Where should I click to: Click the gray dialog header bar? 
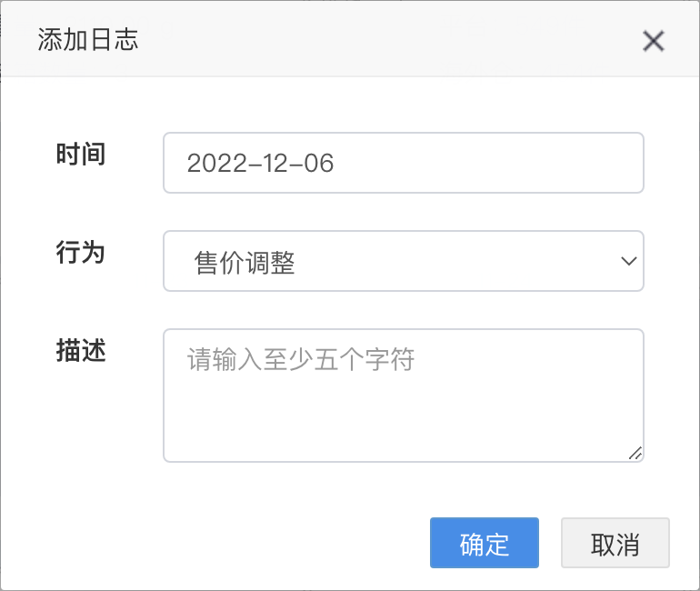click(364, 40)
